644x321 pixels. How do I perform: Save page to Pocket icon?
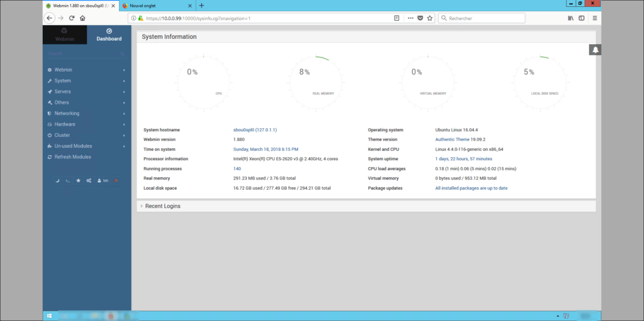tap(420, 18)
